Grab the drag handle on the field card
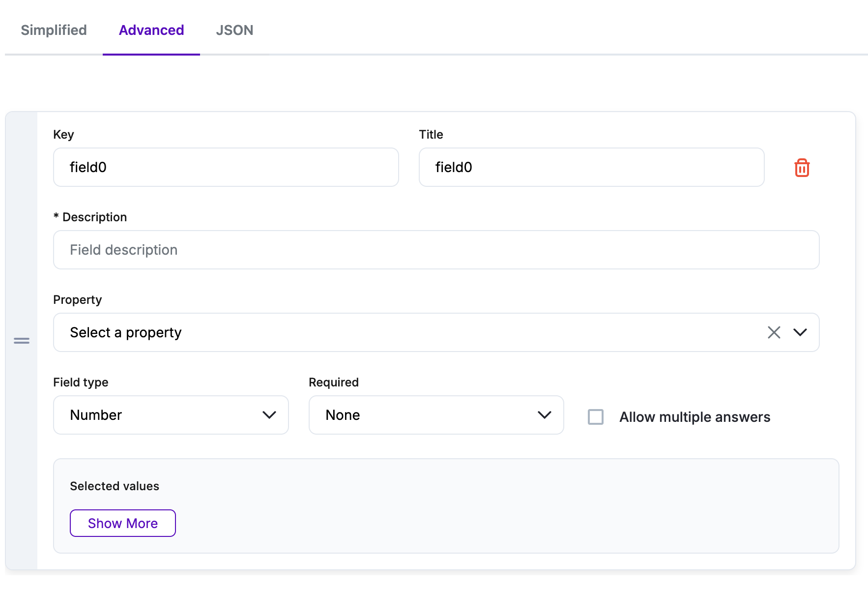The width and height of the screenshot is (868, 590). click(22, 340)
